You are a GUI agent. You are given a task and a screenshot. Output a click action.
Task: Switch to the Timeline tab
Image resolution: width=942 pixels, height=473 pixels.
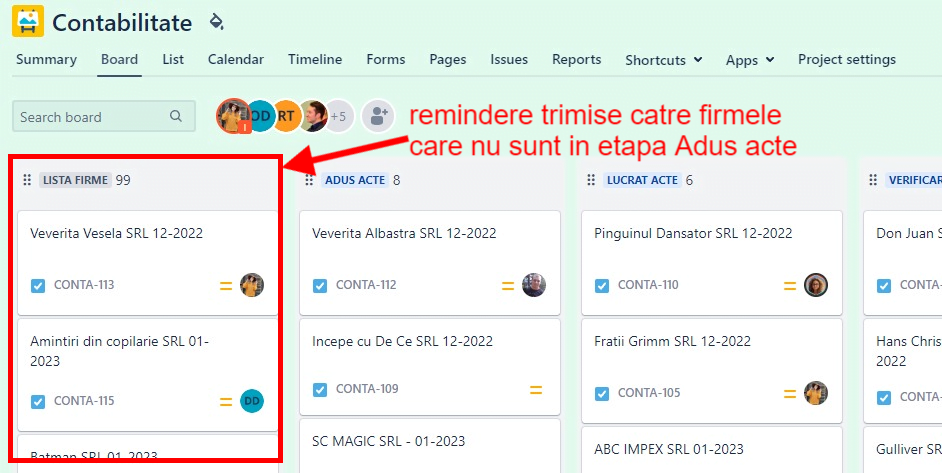(315, 60)
